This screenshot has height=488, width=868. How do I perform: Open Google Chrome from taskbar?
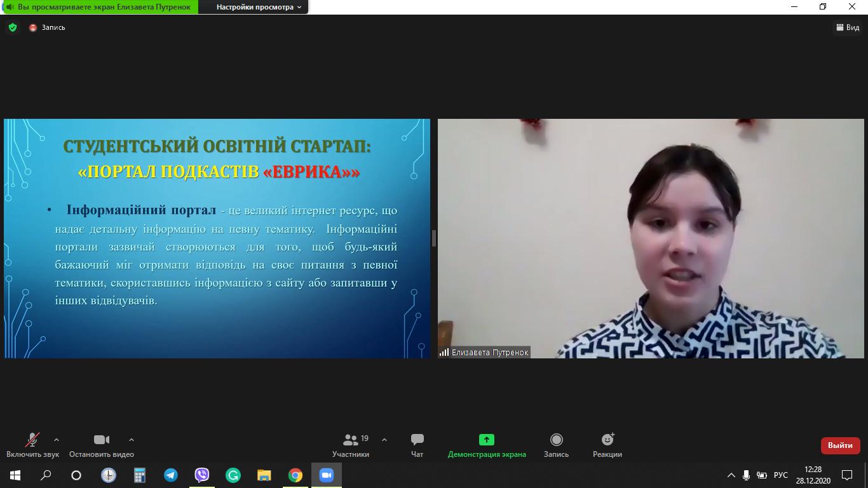tap(295, 475)
